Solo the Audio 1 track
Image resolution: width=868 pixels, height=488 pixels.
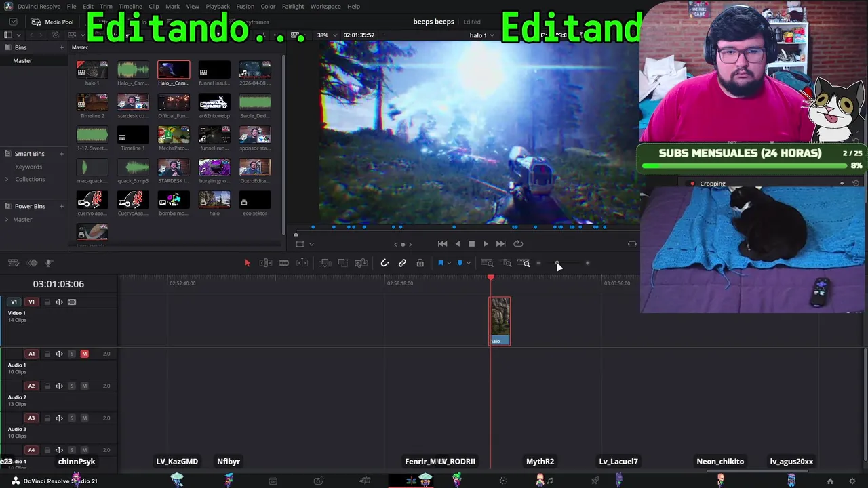point(72,354)
